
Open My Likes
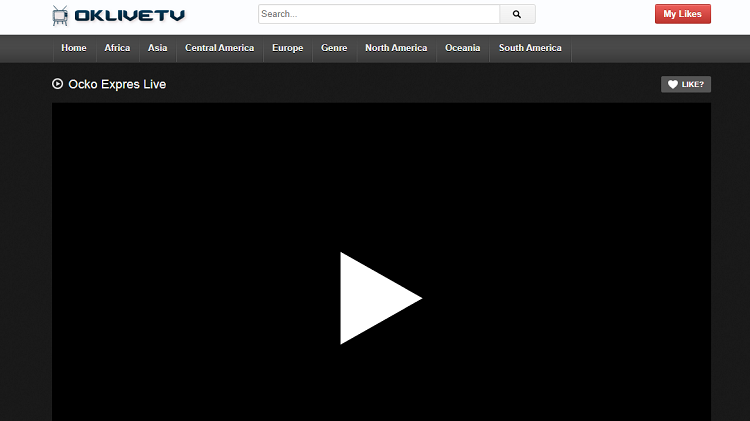pyautogui.click(x=683, y=14)
